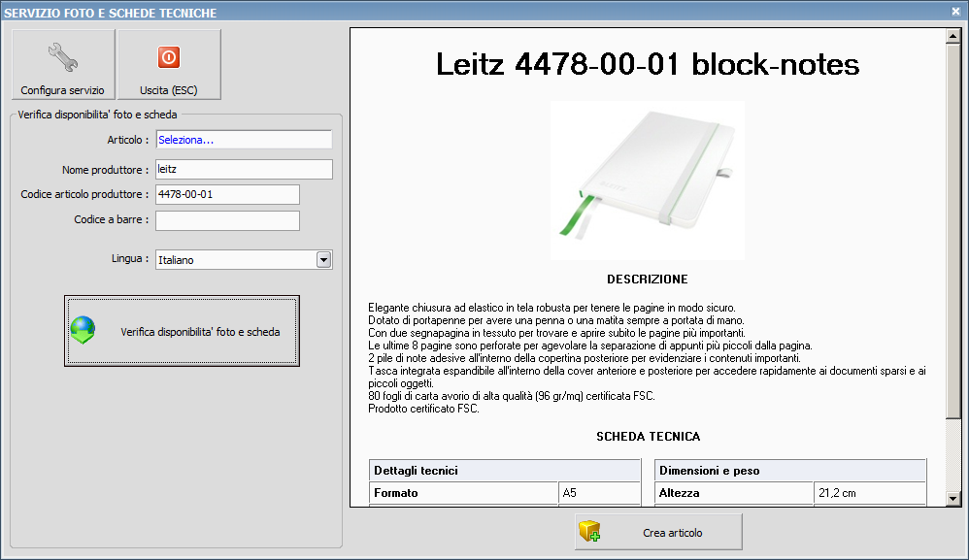Image resolution: width=969 pixels, height=560 pixels.
Task: Click scrollbar up arrow in preview
Action: click(952, 37)
